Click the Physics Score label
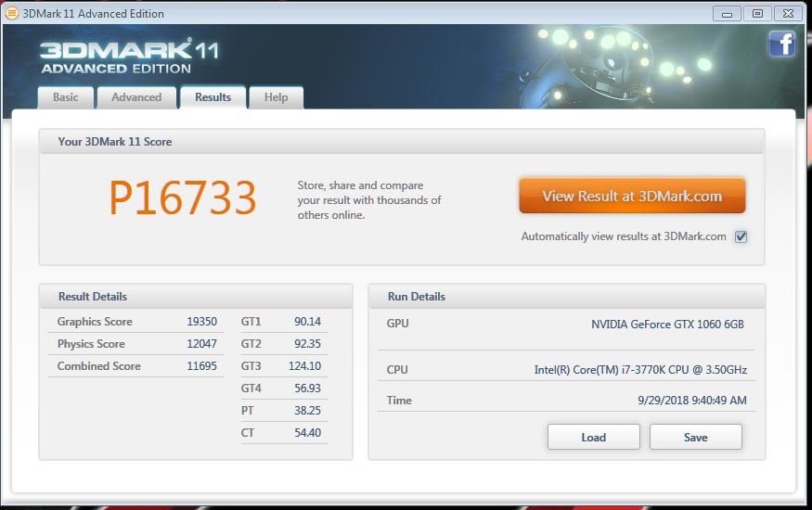This screenshot has width=812, height=510. [x=91, y=344]
